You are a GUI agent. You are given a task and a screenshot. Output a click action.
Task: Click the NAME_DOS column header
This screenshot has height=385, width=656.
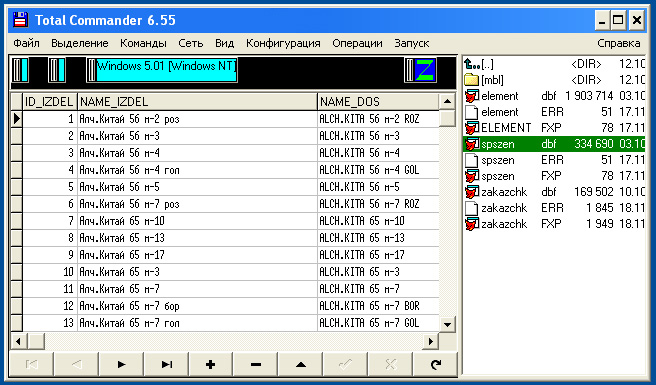click(x=378, y=102)
